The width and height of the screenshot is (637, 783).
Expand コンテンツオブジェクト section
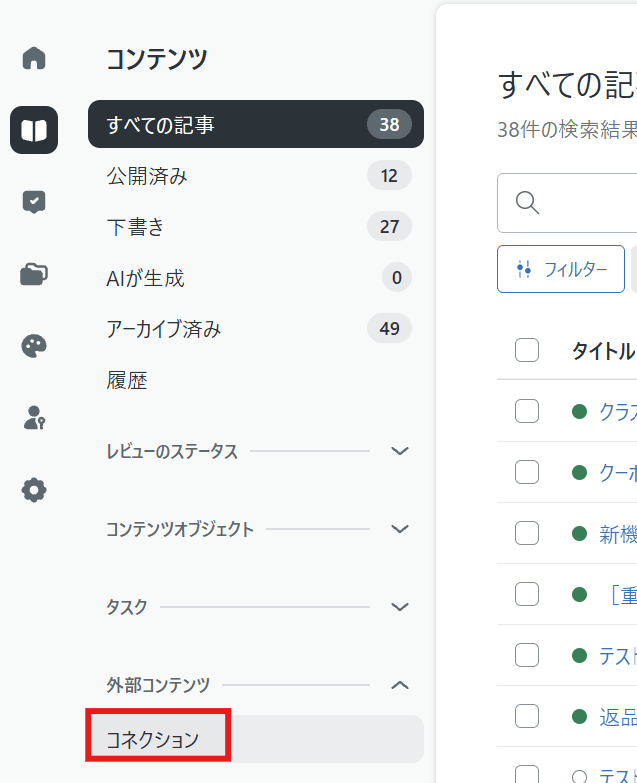coord(400,529)
